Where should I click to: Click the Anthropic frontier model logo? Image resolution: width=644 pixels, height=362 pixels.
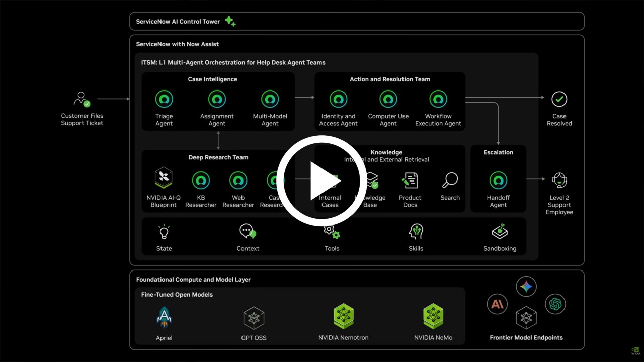pyautogui.click(x=497, y=304)
